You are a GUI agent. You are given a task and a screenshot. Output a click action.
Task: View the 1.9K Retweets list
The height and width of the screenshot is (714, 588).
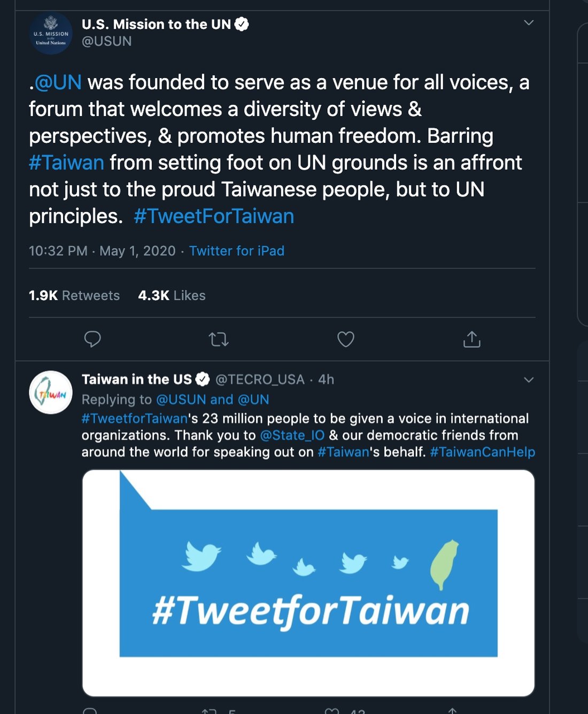[74, 295]
